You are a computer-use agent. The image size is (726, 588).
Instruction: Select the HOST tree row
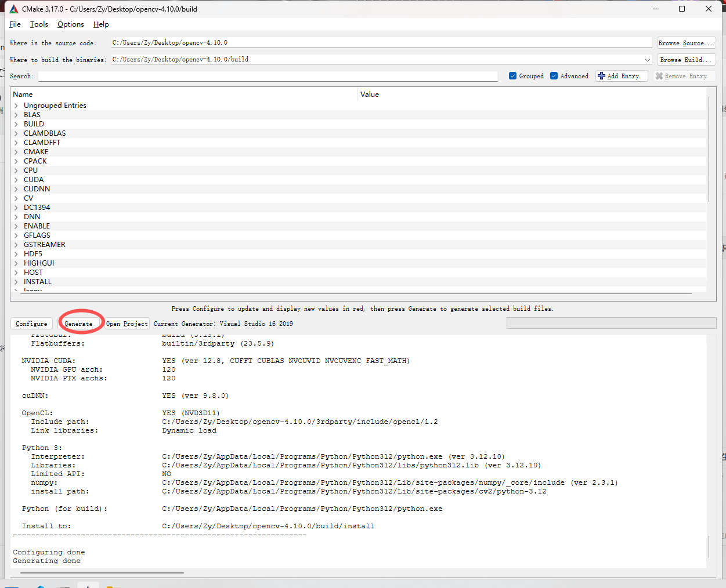point(359,273)
